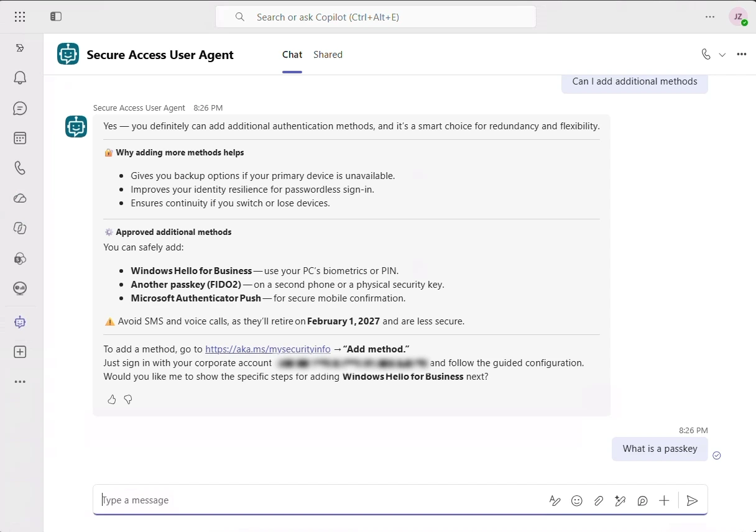This screenshot has height=532, width=756.
Task: Send the message using the arrow icon
Action: click(x=692, y=501)
